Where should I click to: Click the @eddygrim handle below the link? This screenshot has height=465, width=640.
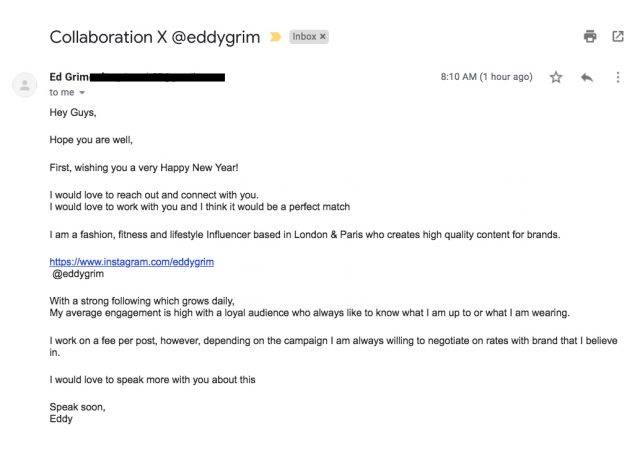78,274
